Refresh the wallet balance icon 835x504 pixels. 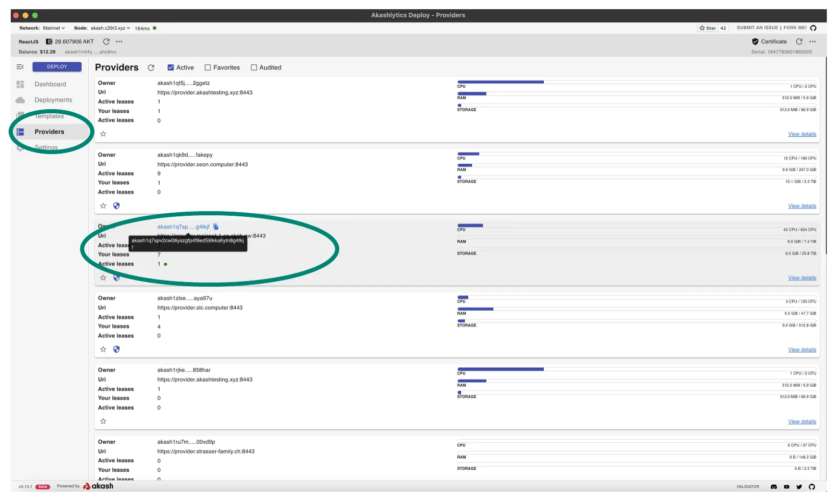click(x=106, y=42)
